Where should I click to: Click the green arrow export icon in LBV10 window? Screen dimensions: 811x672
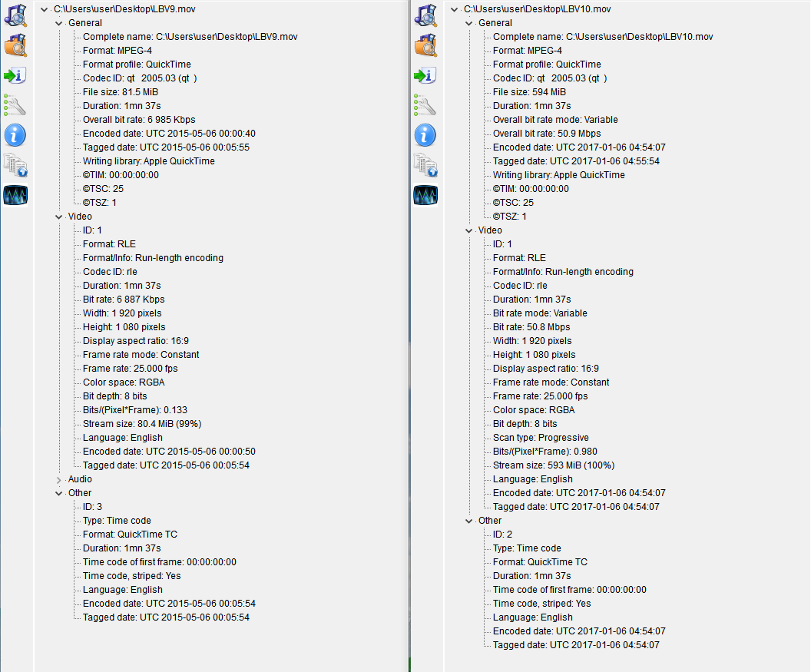(x=425, y=75)
